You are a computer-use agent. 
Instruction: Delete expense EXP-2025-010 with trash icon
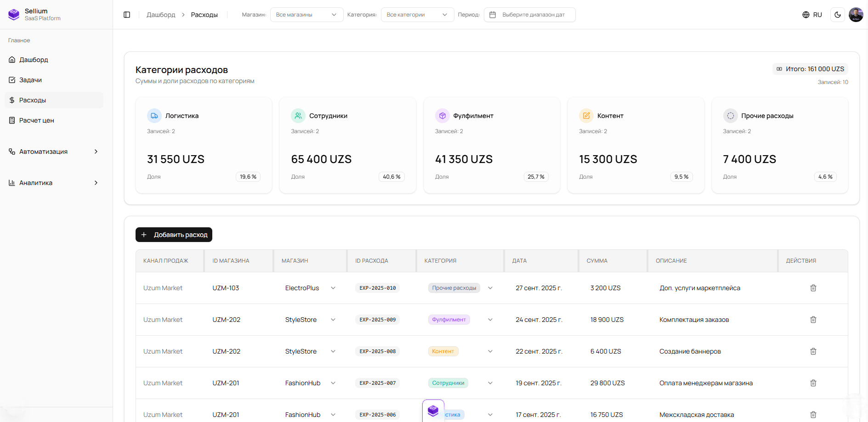pos(813,288)
